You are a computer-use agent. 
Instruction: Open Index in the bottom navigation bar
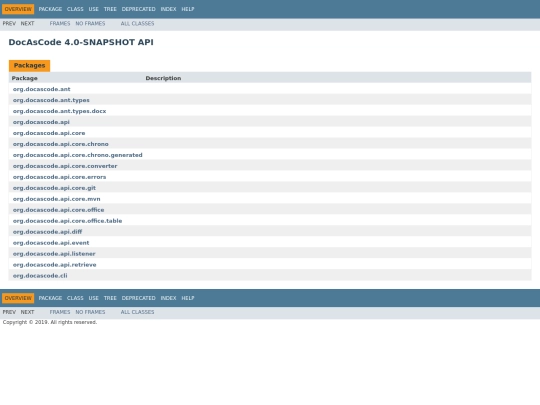(168, 298)
